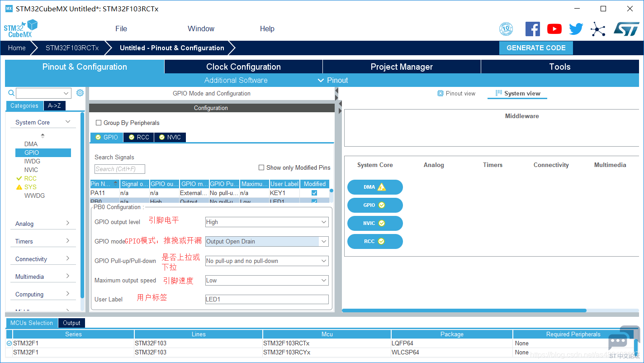Click the search magnifier icon in sidebar
The width and height of the screenshot is (644, 363).
click(x=12, y=93)
